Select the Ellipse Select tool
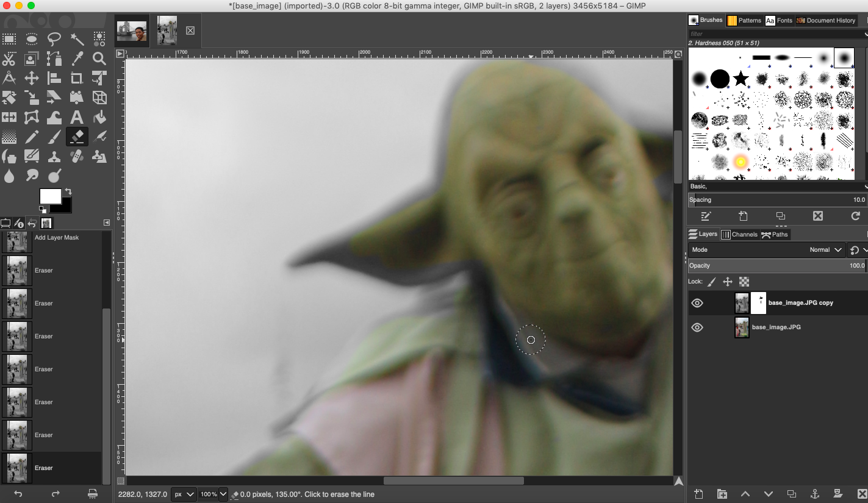 click(32, 40)
